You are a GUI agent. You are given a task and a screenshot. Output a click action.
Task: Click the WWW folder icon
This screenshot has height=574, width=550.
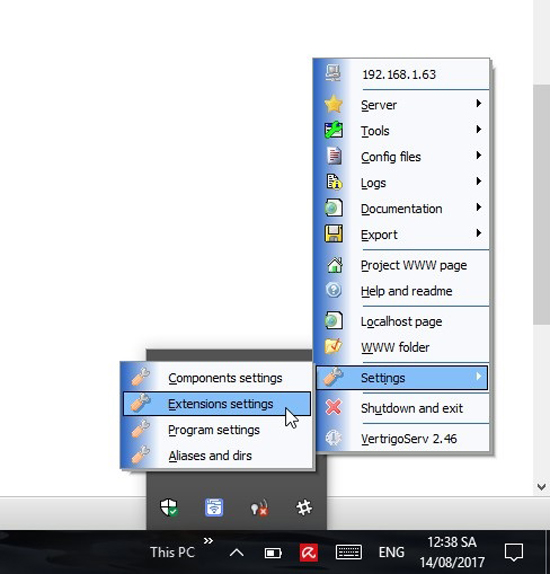pos(334,347)
